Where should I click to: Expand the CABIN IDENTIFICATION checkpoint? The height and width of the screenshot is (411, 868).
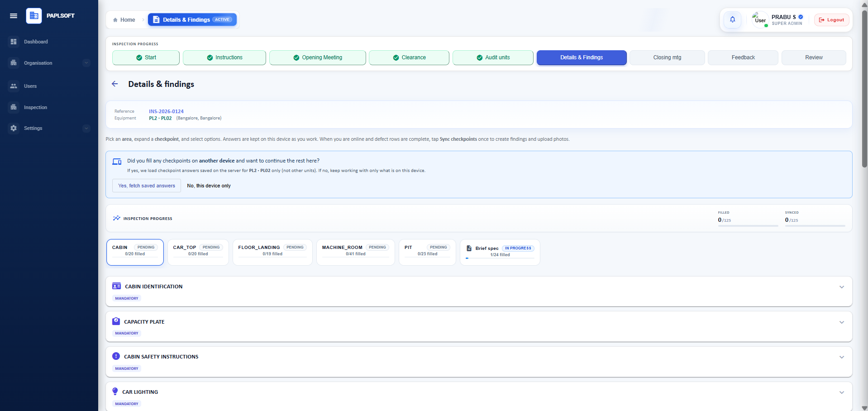(479, 292)
